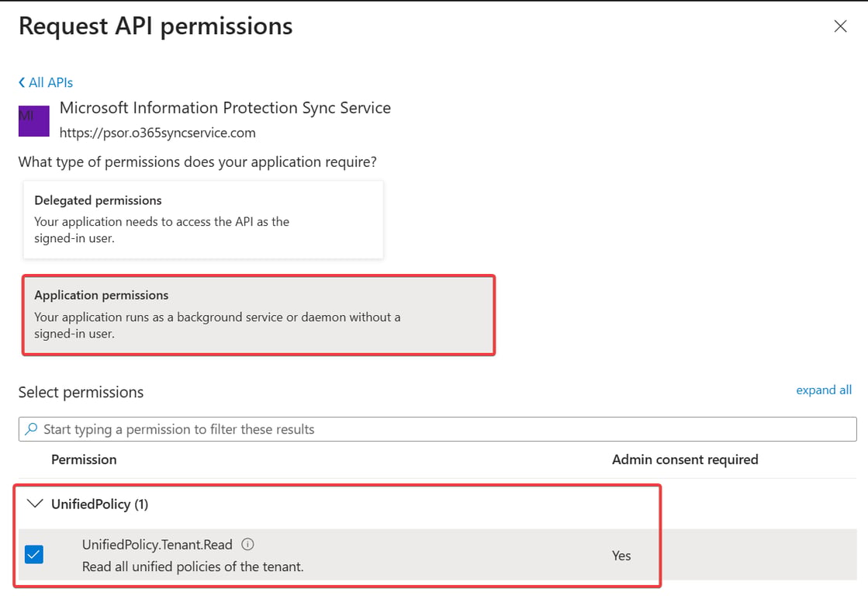868x596 pixels.
Task: Collapse the UnifiedPolicy (1) group
Action: 35,504
